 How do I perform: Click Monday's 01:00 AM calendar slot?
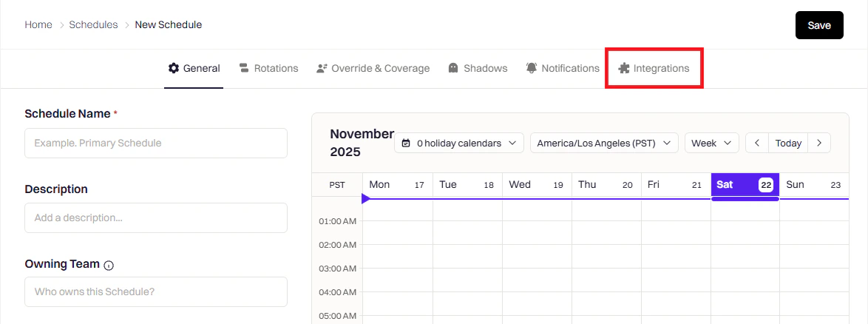click(x=398, y=232)
